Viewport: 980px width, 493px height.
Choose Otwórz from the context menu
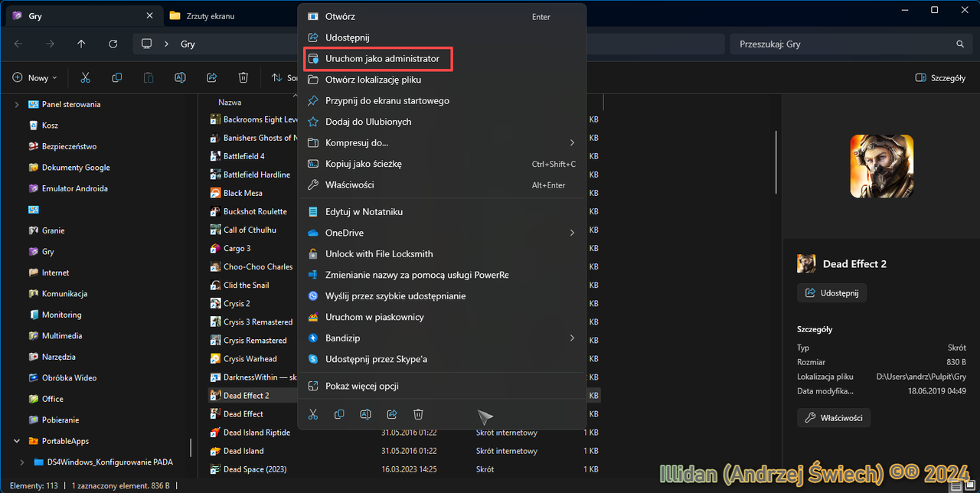(442, 17)
